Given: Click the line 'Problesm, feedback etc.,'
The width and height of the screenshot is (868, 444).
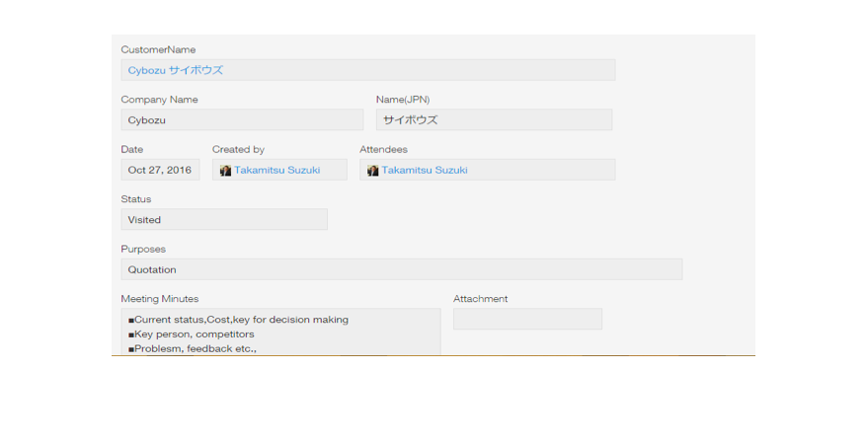Looking at the screenshot, I should click(x=193, y=349).
